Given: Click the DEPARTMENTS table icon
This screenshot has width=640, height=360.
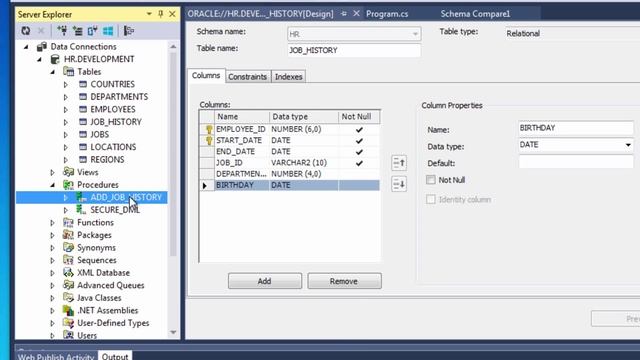Looking at the screenshot, I should pos(83,97).
